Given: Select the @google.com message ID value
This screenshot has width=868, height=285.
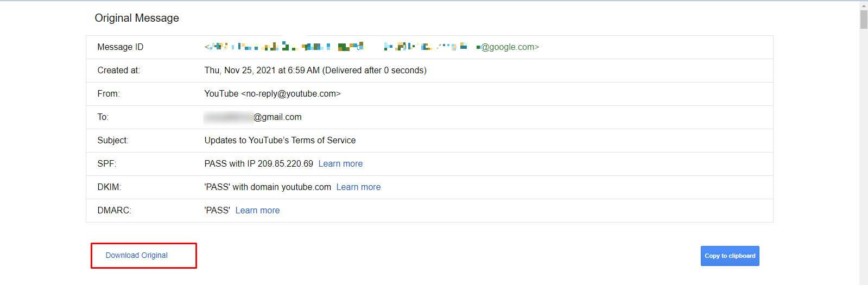Looking at the screenshot, I should tap(372, 47).
